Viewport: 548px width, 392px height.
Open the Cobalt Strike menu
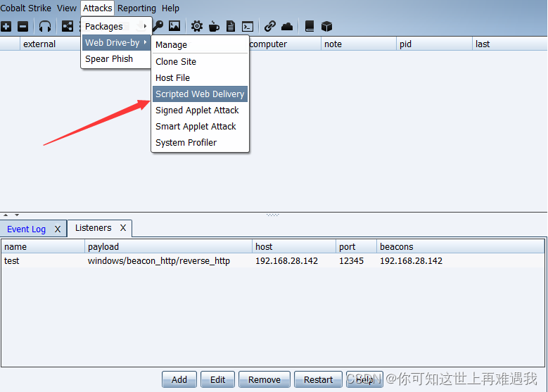point(25,8)
